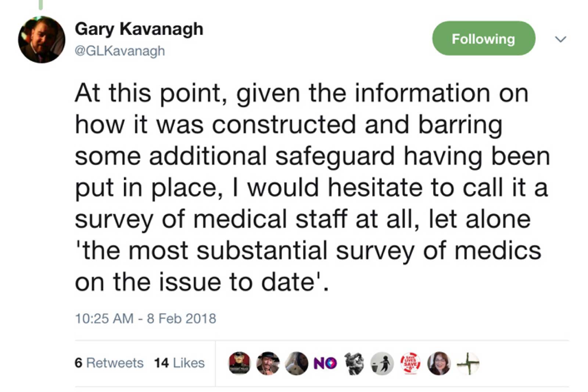
Task: Expand the tweet options chevron
Action: [560, 39]
